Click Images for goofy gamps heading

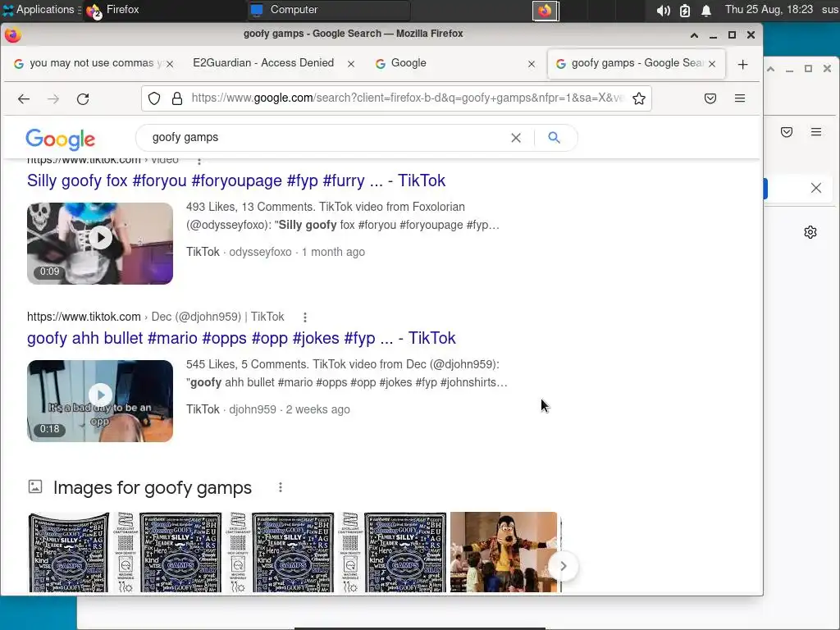(x=152, y=487)
